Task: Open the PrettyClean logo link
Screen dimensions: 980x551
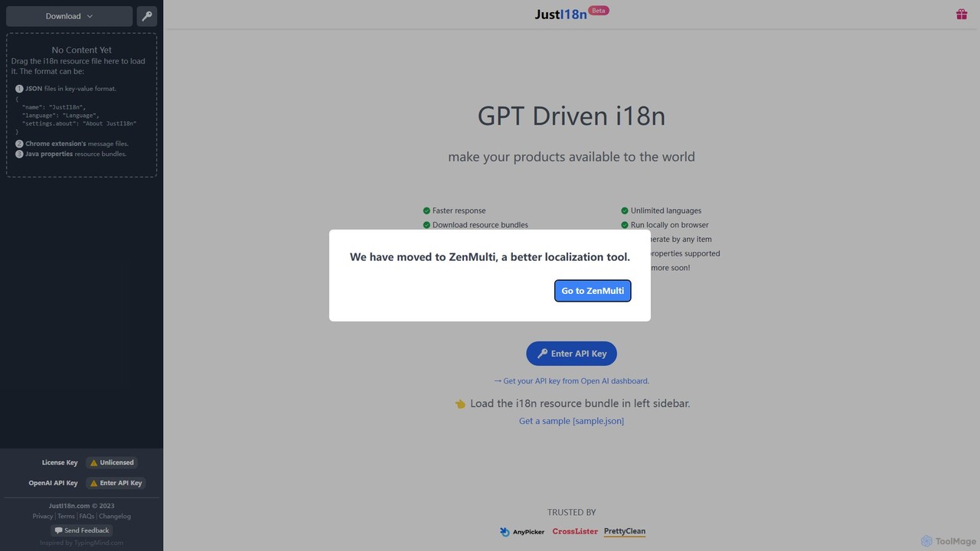Action: 625,532
